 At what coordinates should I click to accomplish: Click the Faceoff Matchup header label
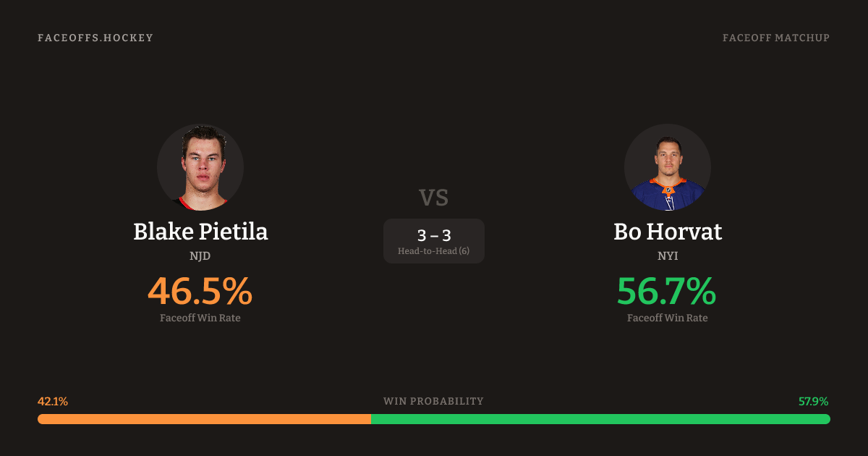[775, 38]
